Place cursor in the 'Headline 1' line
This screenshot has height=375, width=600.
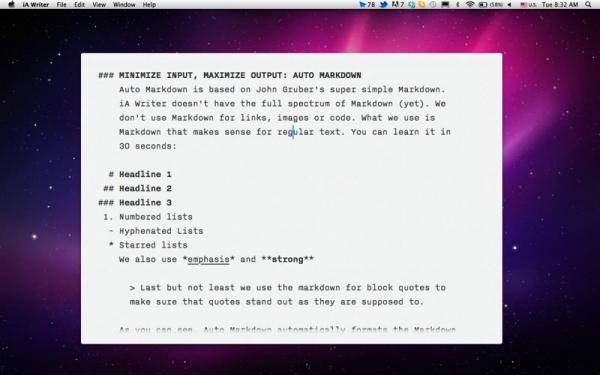[145, 174]
